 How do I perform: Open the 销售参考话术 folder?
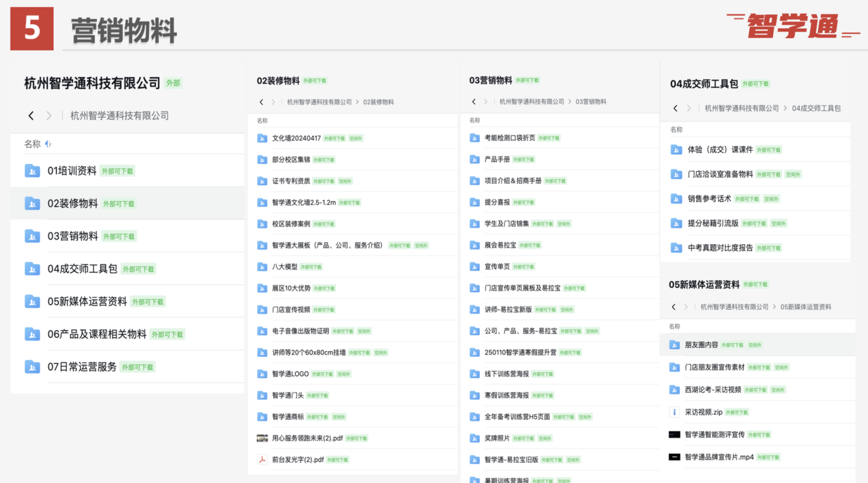coord(709,199)
